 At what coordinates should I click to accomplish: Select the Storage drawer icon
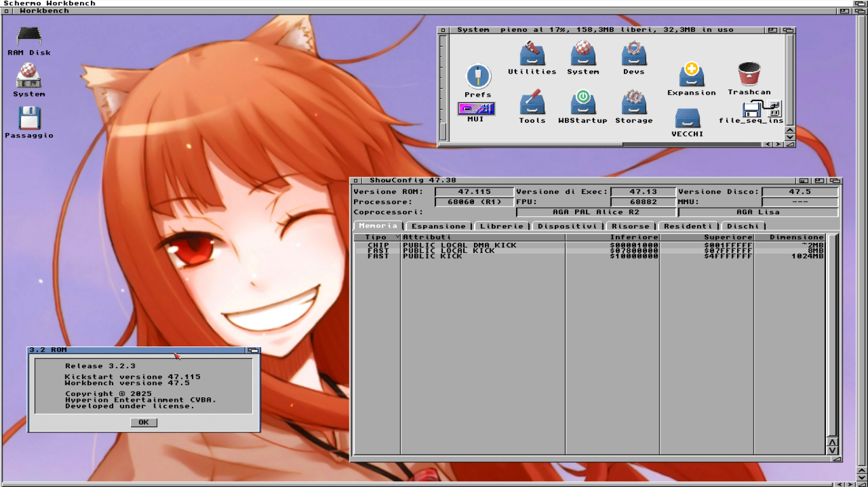634,107
